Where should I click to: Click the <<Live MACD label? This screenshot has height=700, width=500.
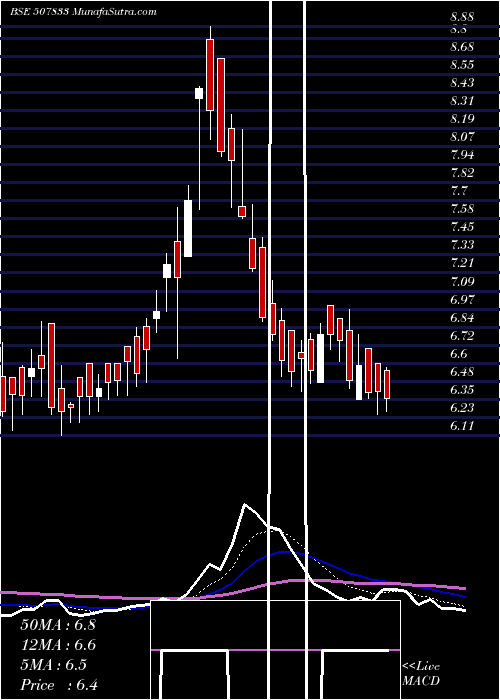(421, 674)
